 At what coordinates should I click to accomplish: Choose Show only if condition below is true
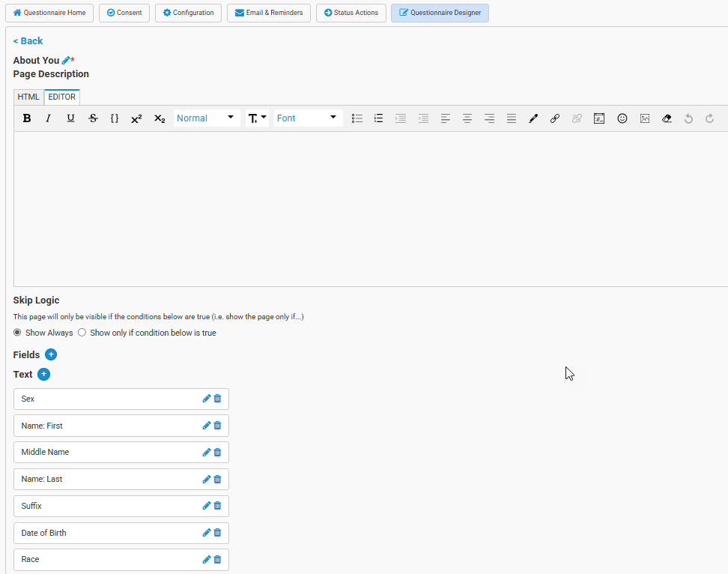point(82,333)
